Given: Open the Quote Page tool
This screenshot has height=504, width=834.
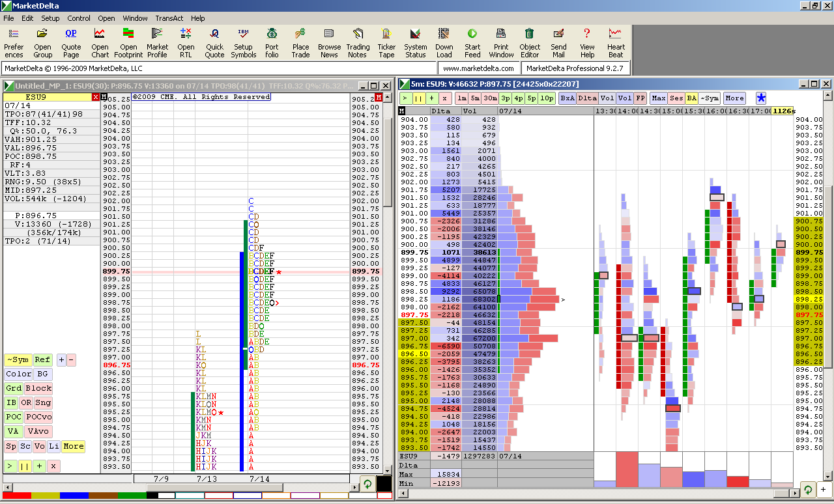Looking at the screenshot, I should [x=71, y=42].
